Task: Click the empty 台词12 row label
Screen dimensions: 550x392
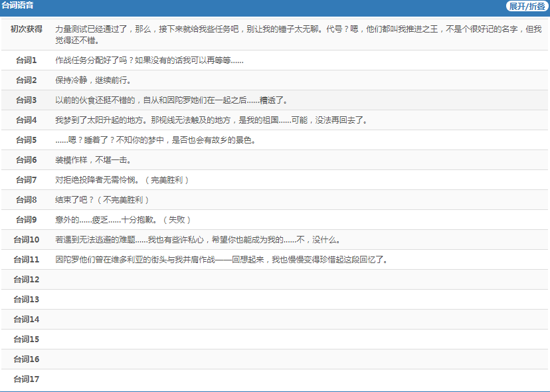Action: (x=27, y=280)
